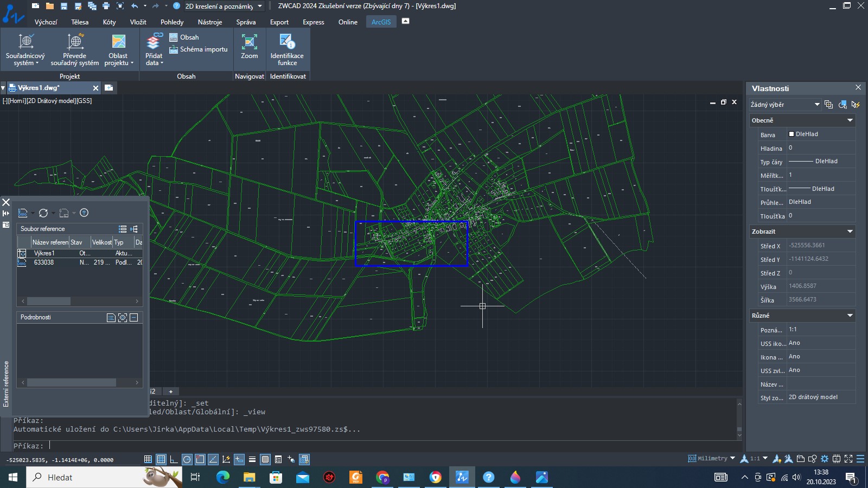The width and height of the screenshot is (868, 488).
Task: Click the attach DWG icon in reference panel
Action: [x=23, y=213]
